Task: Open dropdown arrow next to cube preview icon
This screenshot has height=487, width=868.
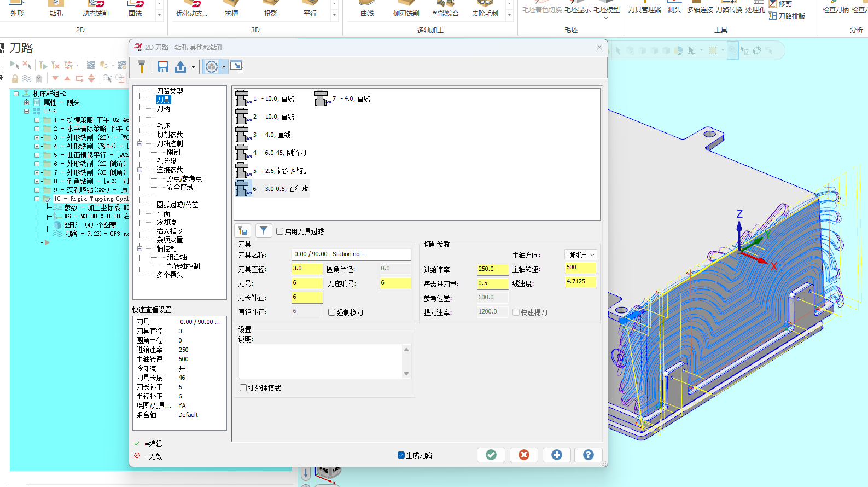Action: point(224,67)
